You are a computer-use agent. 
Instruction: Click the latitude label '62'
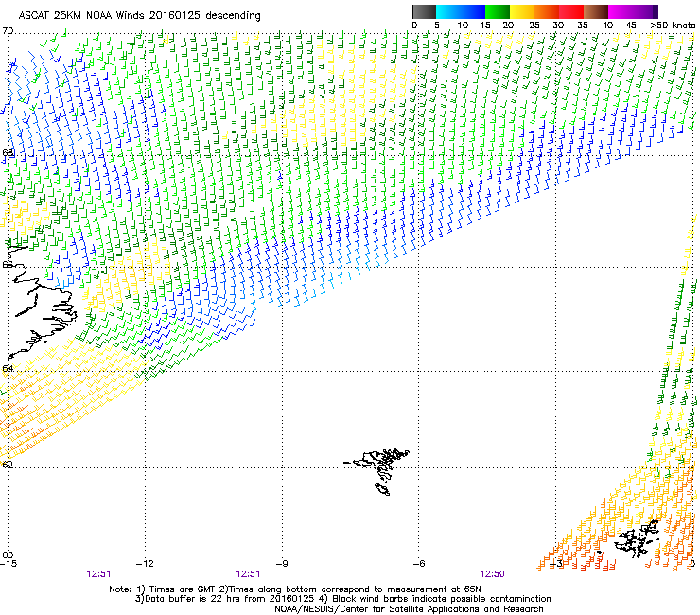point(8,465)
